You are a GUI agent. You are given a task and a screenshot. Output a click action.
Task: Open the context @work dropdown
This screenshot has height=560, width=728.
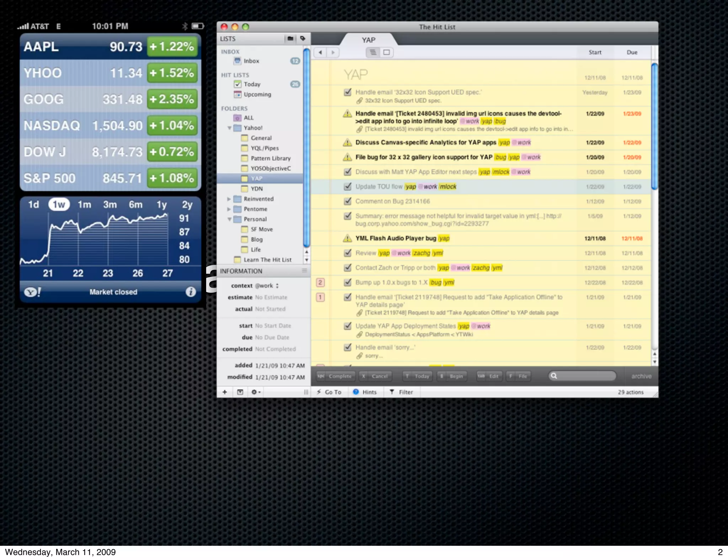pos(267,286)
